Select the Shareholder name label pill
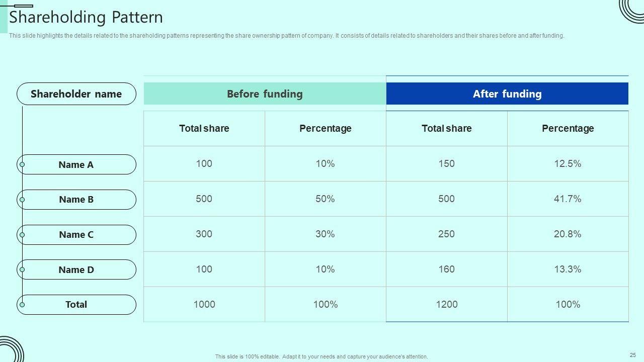The image size is (644, 362). [x=76, y=94]
